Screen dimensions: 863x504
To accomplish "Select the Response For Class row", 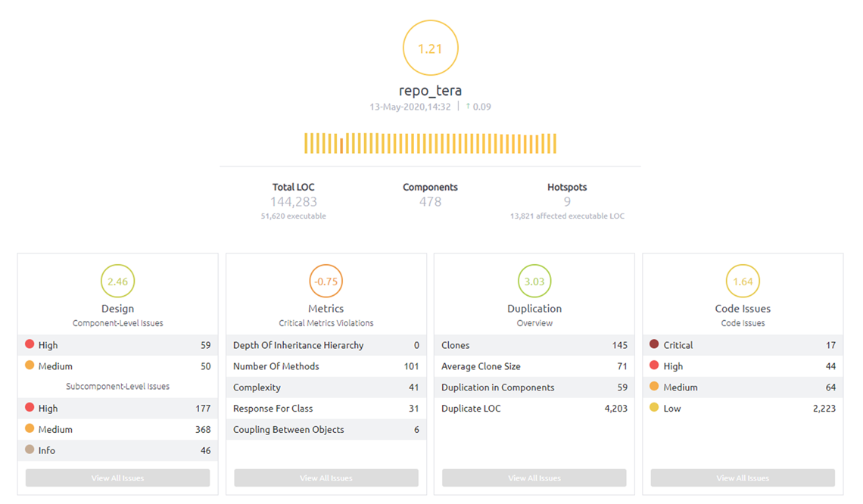I will [x=326, y=408].
